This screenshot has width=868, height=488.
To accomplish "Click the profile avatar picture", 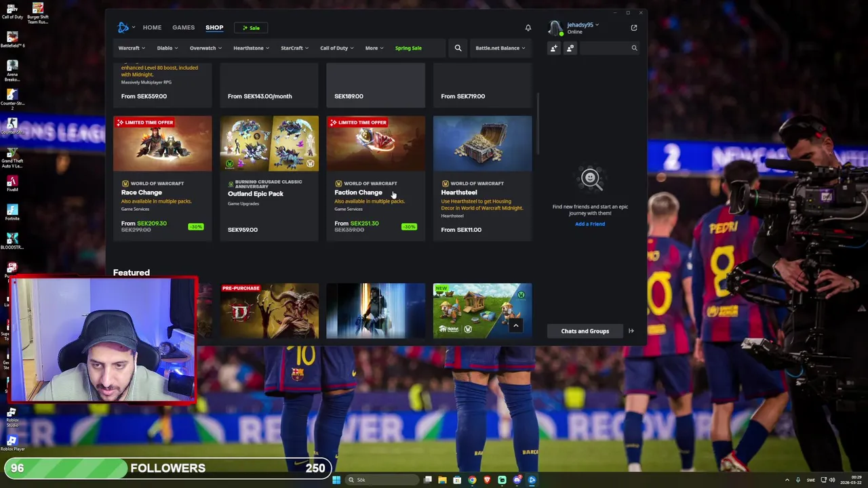I will 555,28.
